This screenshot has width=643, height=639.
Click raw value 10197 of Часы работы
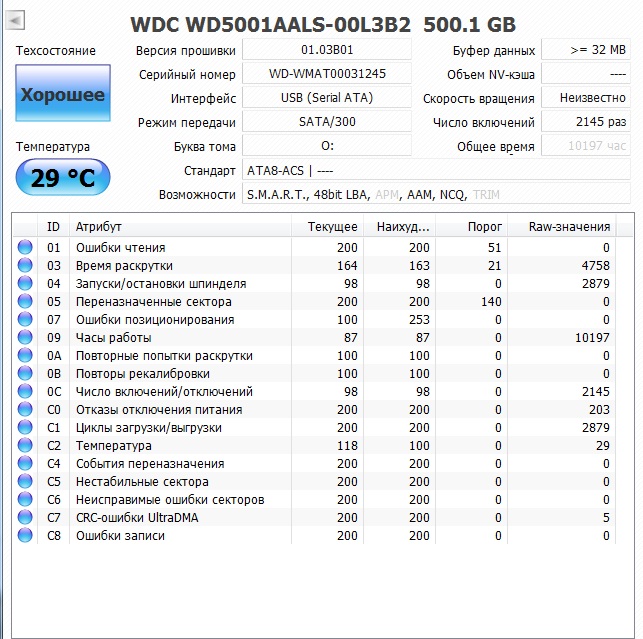pos(592,338)
